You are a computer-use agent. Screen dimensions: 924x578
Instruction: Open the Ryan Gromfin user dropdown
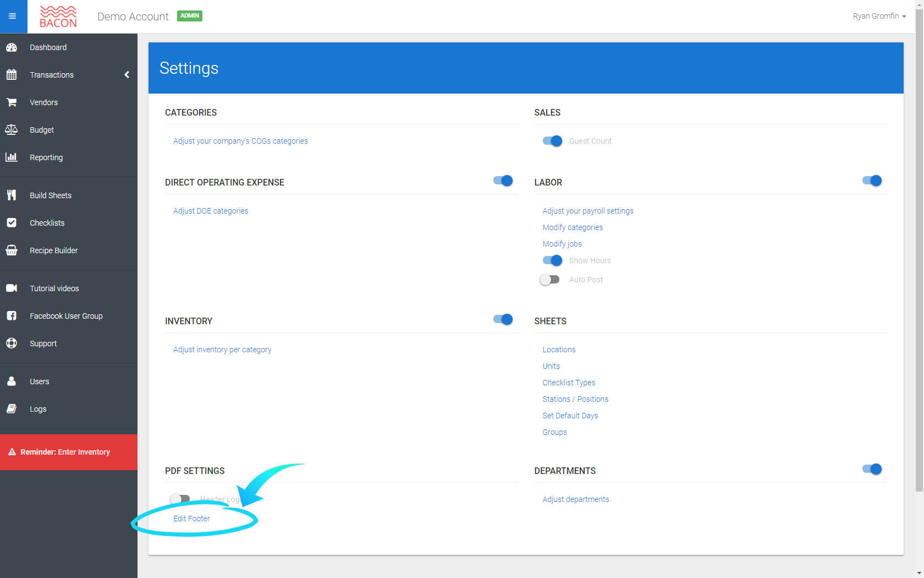[x=879, y=17]
